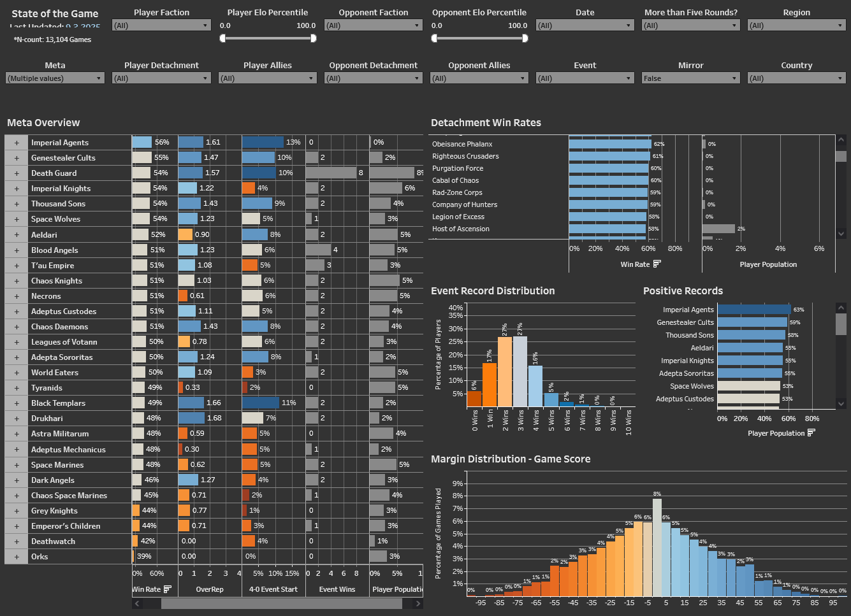
Task: Click the Player Elo Percentile right slider handle
Action: pos(313,38)
